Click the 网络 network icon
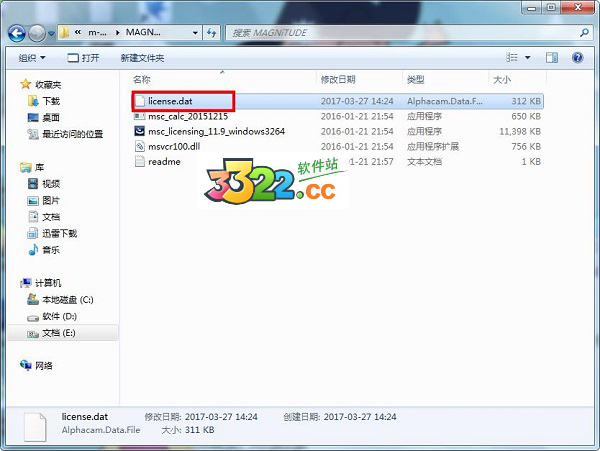 (x=26, y=365)
